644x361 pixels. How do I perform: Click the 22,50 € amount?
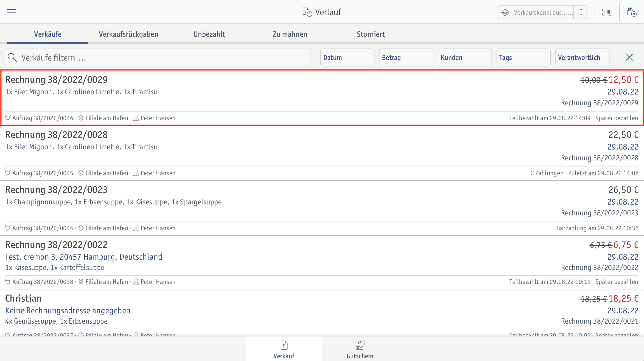[x=624, y=135]
